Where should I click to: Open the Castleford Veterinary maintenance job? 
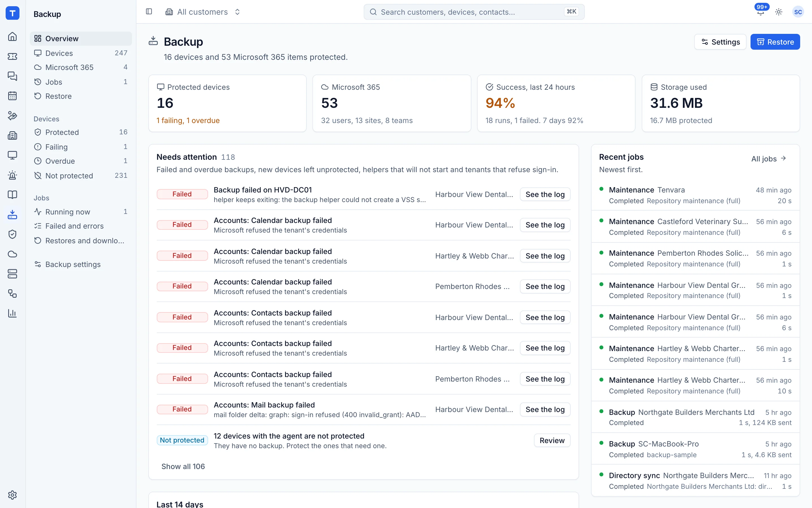[x=695, y=227]
